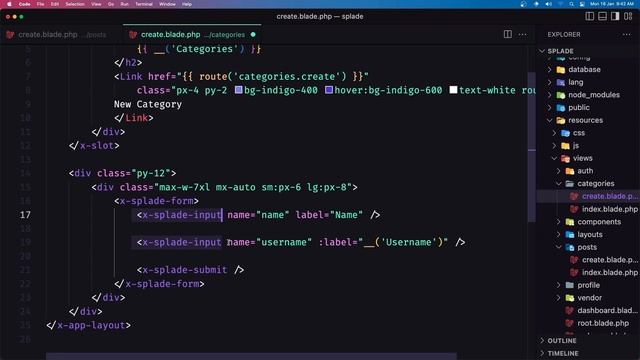Image resolution: width=640 pixels, height=360 pixels.
Task: Split the editor right
Action: [x=507, y=34]
